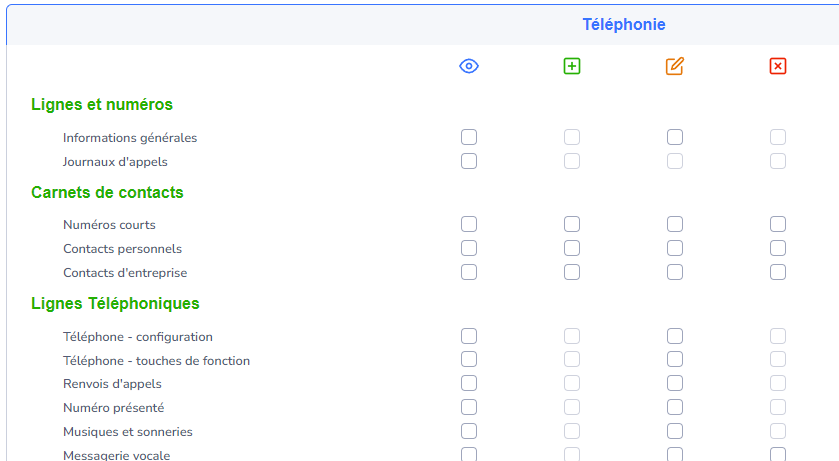Click the green plus add-permission column icon

coord(572,66)
